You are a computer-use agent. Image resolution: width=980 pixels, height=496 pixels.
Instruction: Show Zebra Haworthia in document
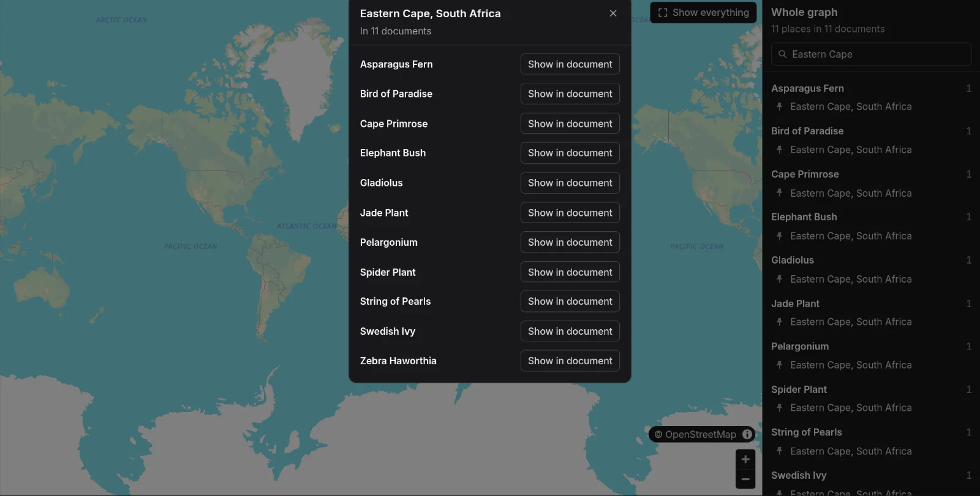coord(570,361)
